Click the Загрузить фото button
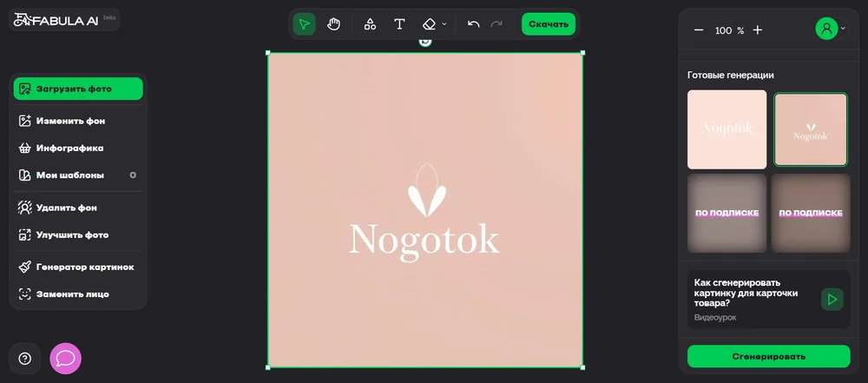This screenshot has height=383, width=868. tap(77, 89)
